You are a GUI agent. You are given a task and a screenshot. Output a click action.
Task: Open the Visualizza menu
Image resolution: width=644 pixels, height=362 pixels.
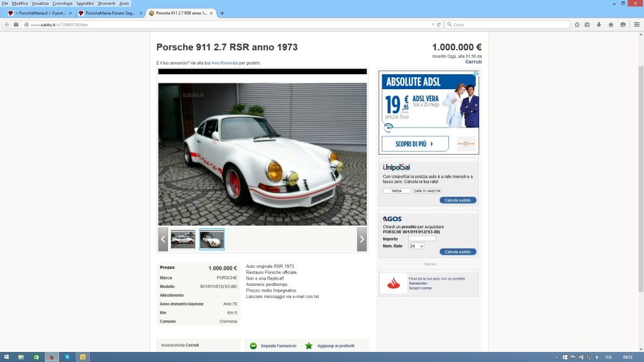point(40,3)
